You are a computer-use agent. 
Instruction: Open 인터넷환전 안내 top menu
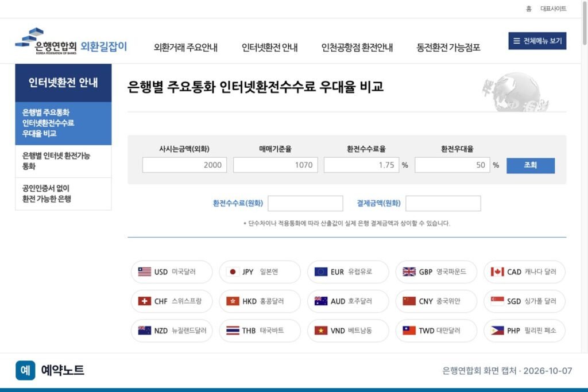click(x=269, y=47)
